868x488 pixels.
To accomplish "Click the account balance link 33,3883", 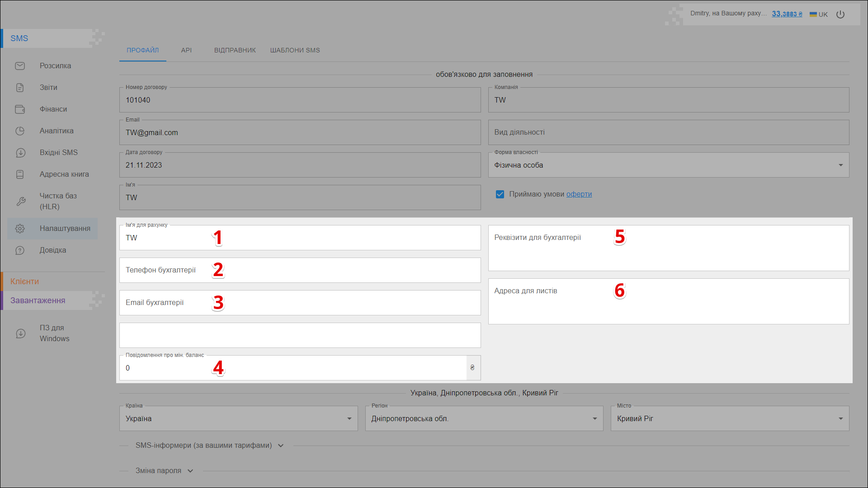I will click(x=787, y=14).
